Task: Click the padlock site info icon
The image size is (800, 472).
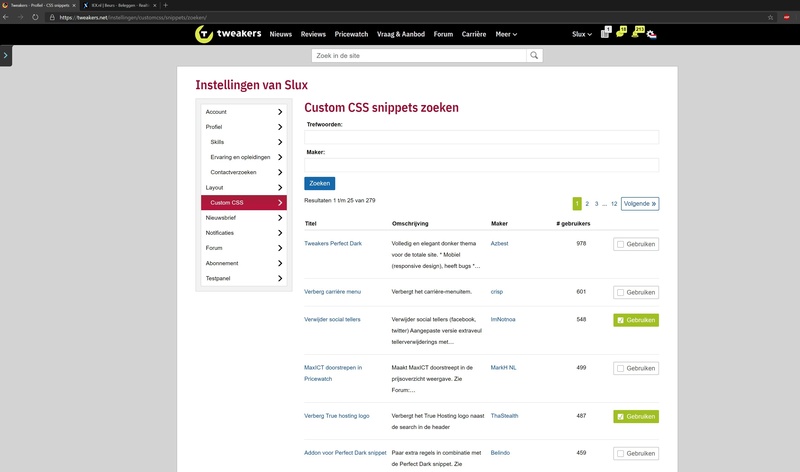Action: pyautogui.click(x=52, y=17)
